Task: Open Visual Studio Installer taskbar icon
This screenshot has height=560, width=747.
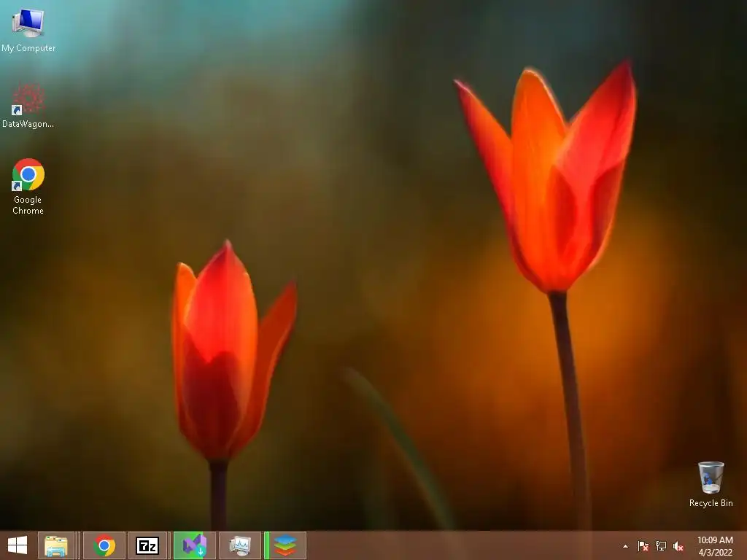Action: tap(194, 545)
